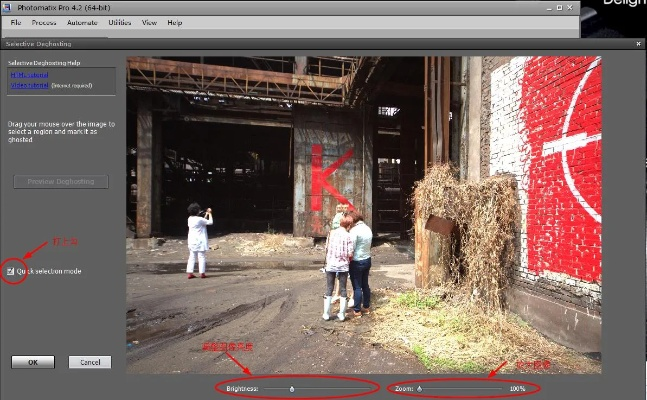
Task: Open the Help menu
Action: [175, 22]
